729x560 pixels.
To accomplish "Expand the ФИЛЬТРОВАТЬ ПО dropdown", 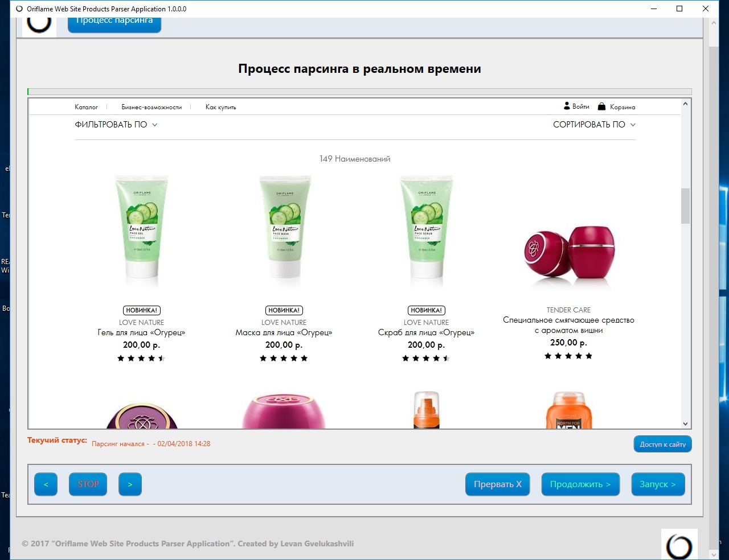I will [x=116, y=125].
